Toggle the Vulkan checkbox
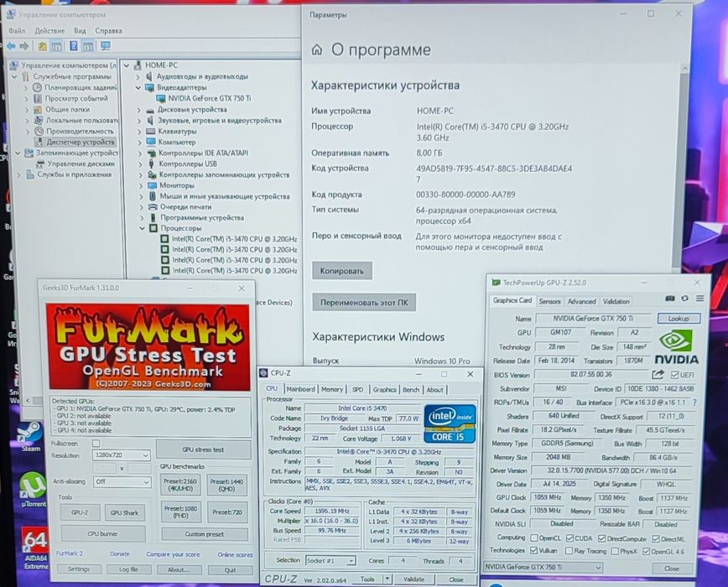Image resolution: width=728 pixels, height=587 pixels. click(534, 550)
